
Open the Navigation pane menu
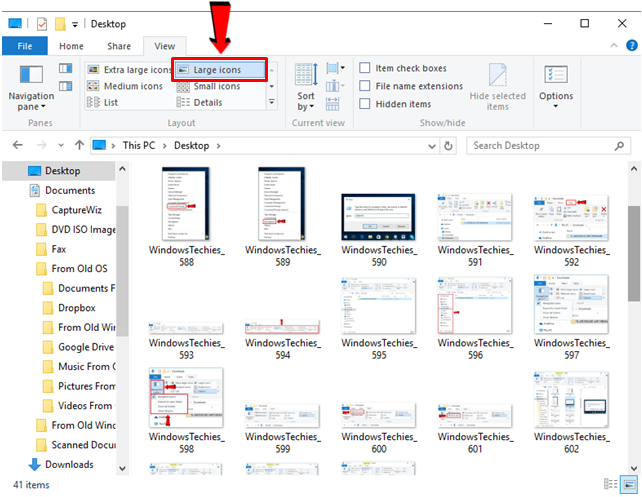click(x=31, y=85)
